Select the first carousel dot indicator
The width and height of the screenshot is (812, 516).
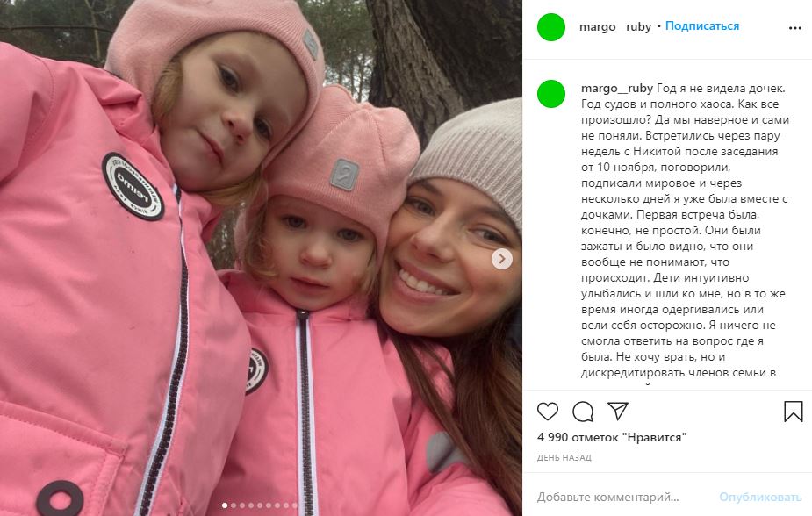click(x=224, y=505)
